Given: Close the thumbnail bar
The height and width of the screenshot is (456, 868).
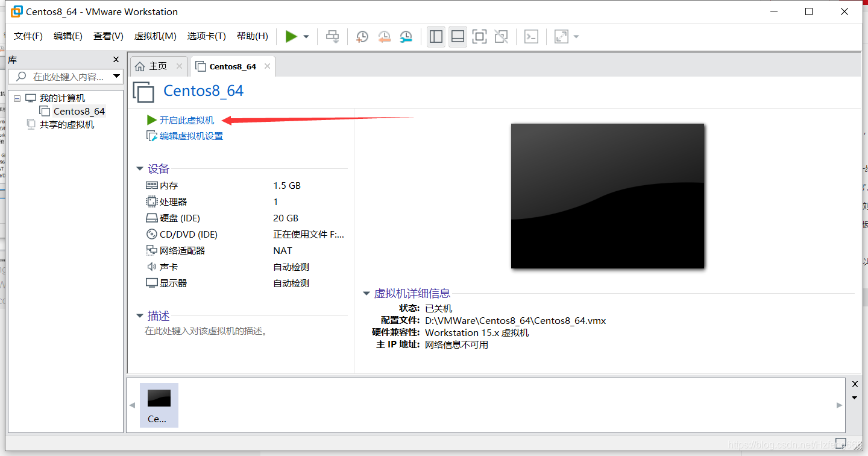Looking at the screenshot, I should coord(855,384).
